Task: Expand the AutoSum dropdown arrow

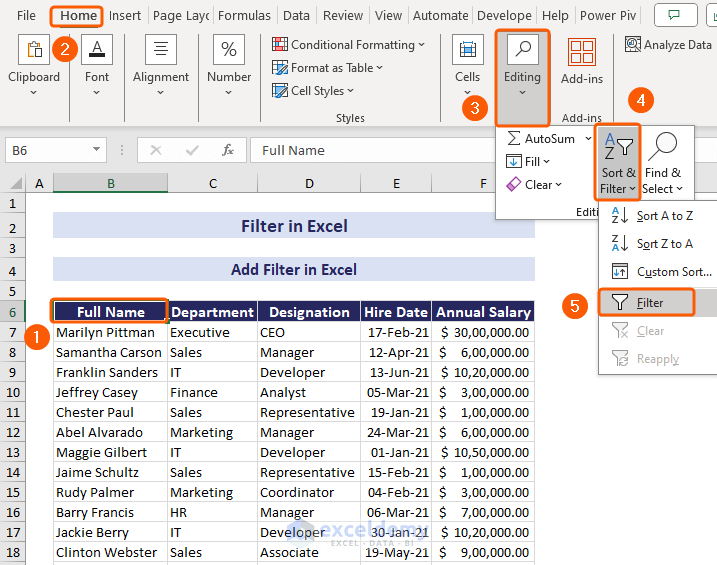Action: (x=588, y=139)
